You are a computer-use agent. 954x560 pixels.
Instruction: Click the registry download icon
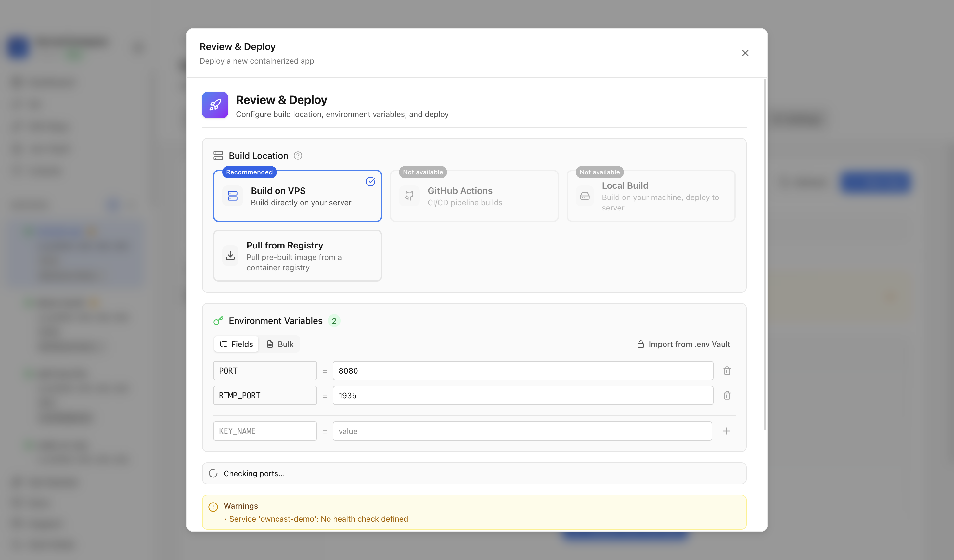tap(230, 256)
